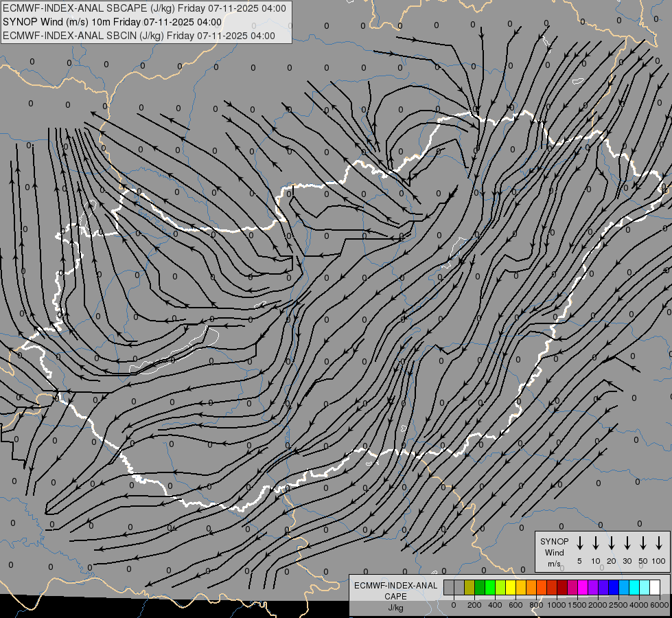Select the pure blue CAPE legend swatch
Viewport: 672px width, 618px height.
tap(614, 587)
